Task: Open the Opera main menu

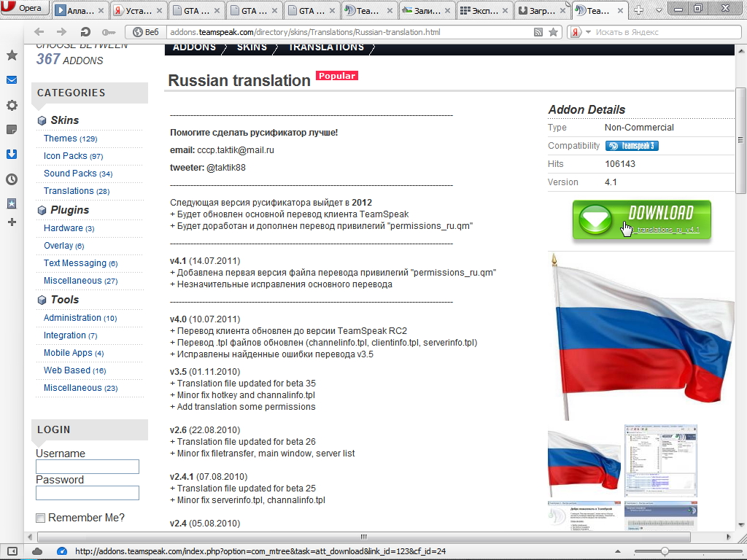Action: point(26,9)
